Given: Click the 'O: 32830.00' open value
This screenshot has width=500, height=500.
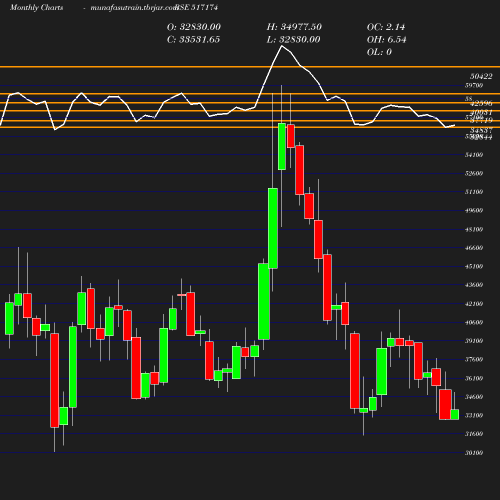Looking at the screenshot, I should pos(194,27).
